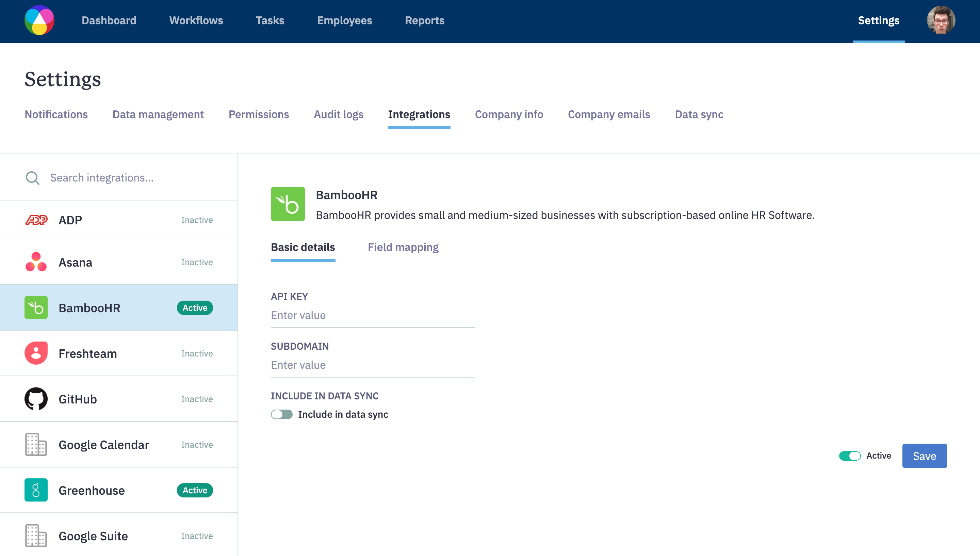This screenshot has height=556, width=980.
Task: Click the Settings page heading
Action: pyautogui.click(x=63, y=79)
